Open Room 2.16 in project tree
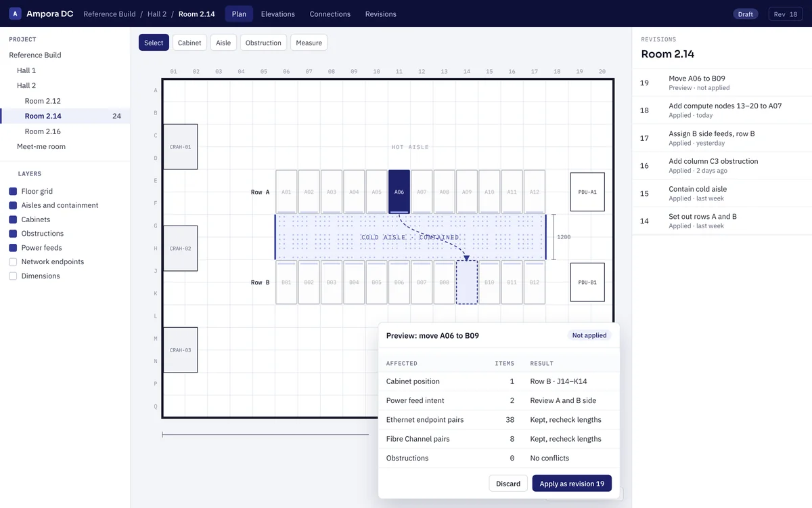This screenshot has height=508, width=812. coord(65,131)
